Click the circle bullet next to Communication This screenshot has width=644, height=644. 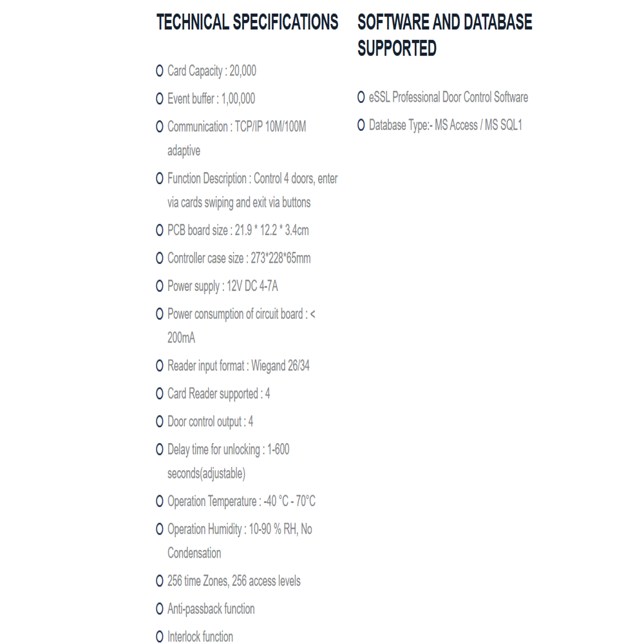click(x=159, y=127)
